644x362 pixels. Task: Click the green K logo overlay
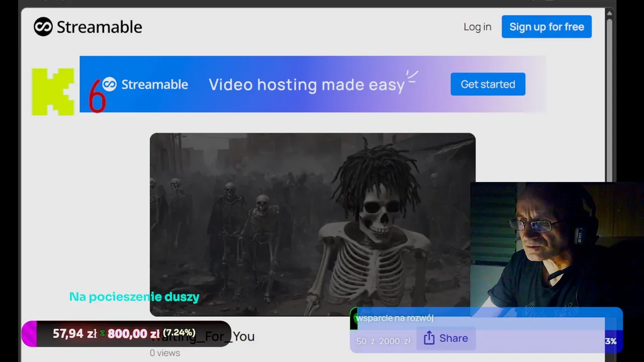pos(53,92)
